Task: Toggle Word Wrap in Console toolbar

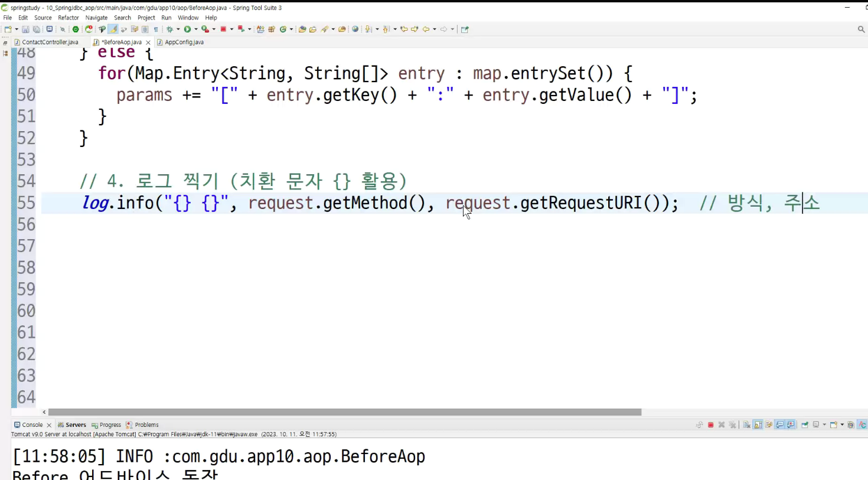Action: tap(769, 425)
